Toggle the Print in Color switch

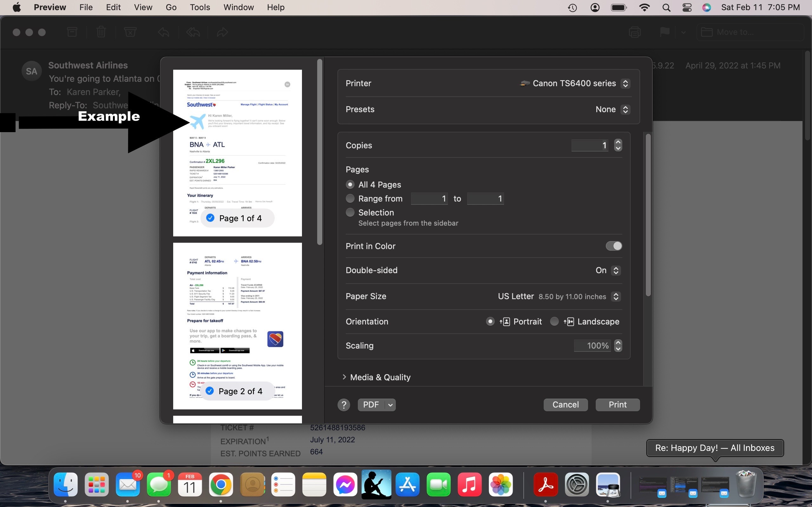614,246
